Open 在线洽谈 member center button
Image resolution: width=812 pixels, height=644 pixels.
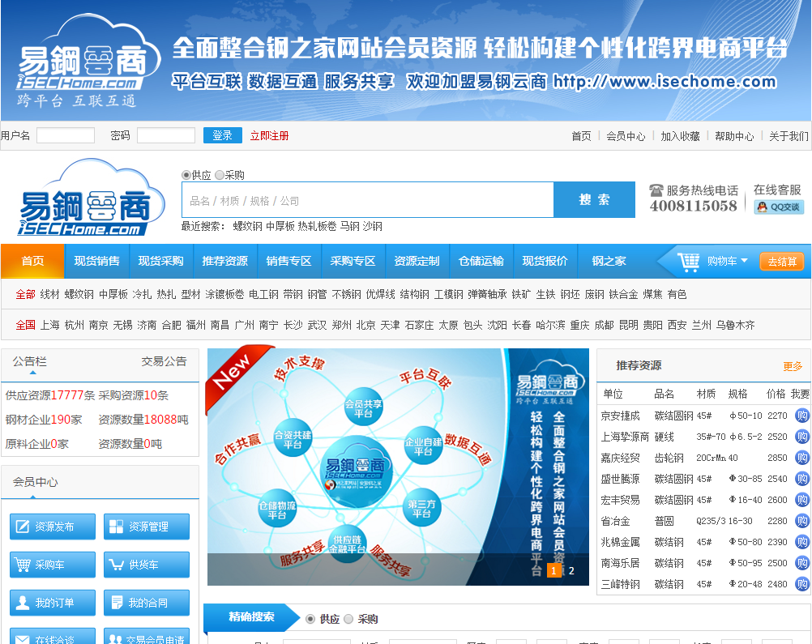point(53,637)
